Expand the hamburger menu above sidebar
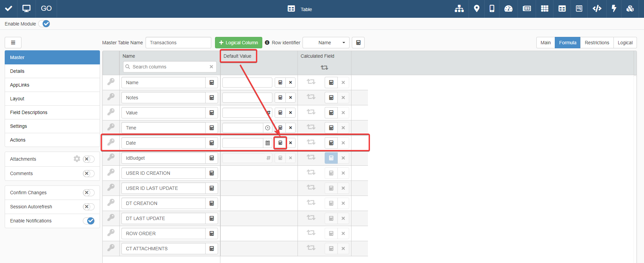The image size is (644, 263). click(13, 43)
